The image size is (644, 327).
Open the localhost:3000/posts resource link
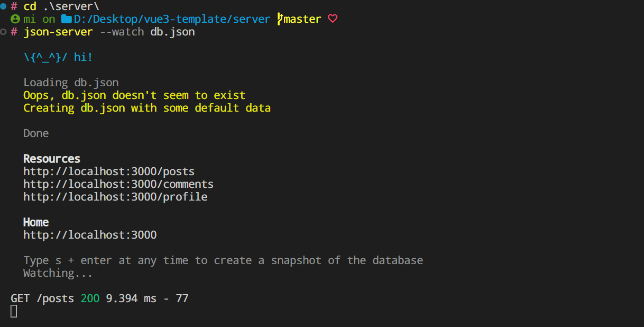click(x=109, y=171)
